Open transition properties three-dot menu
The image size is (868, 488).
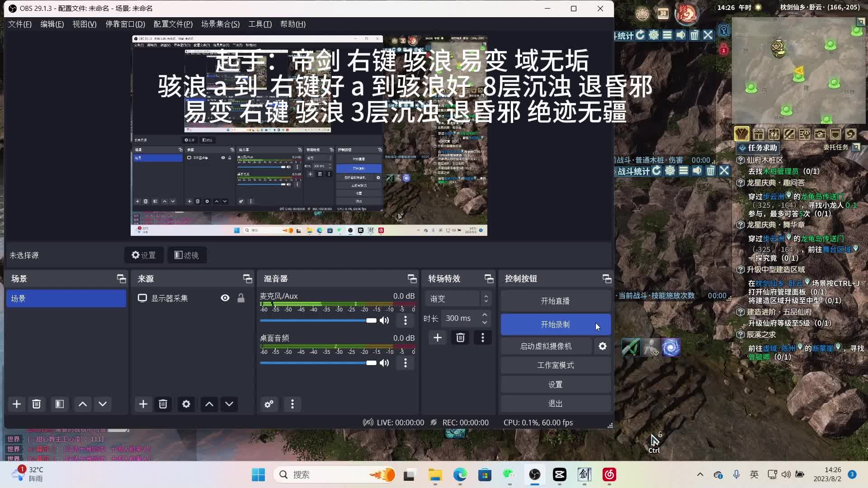coord(483,338)
